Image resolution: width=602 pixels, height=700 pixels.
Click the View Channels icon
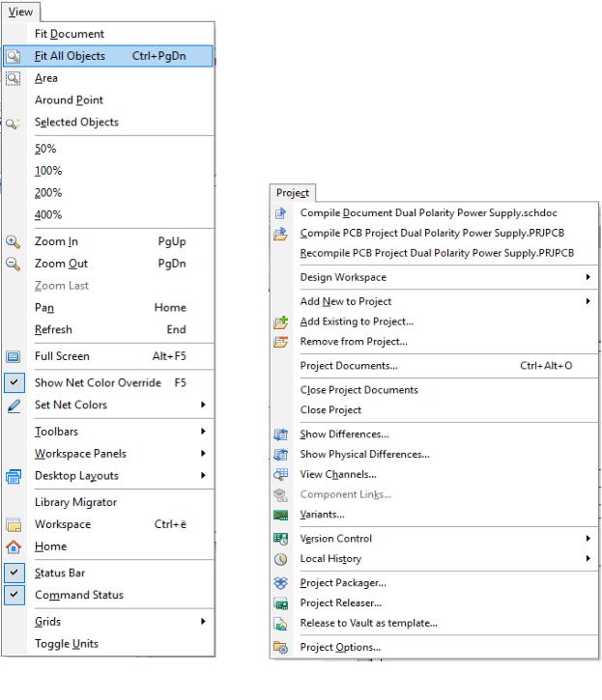coord(280,475)
